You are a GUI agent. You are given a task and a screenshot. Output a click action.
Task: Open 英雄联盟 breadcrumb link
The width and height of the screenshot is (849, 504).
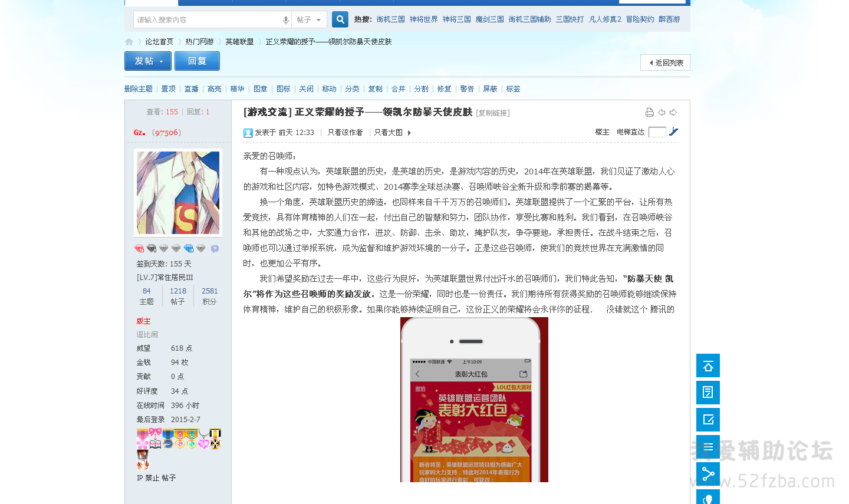tap(239, 42)
